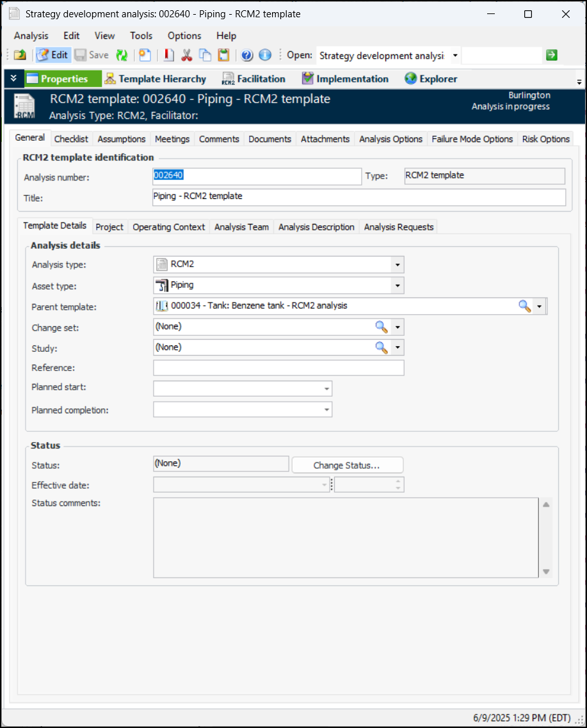Open the Help menu
587x728 pixels.
[227, 36]
